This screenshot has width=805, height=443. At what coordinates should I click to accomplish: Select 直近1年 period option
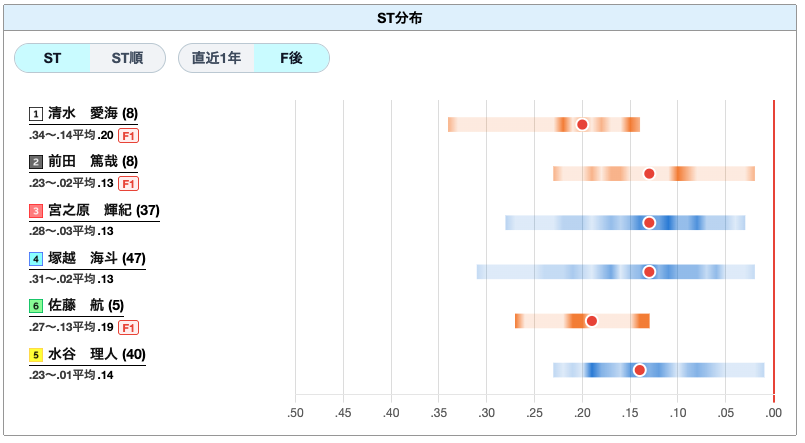pos(216,58)
